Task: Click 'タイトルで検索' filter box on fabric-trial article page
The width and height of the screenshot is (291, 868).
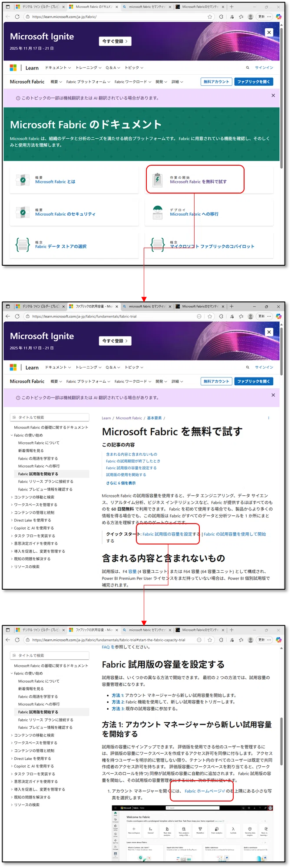Action: coord(50,417)
